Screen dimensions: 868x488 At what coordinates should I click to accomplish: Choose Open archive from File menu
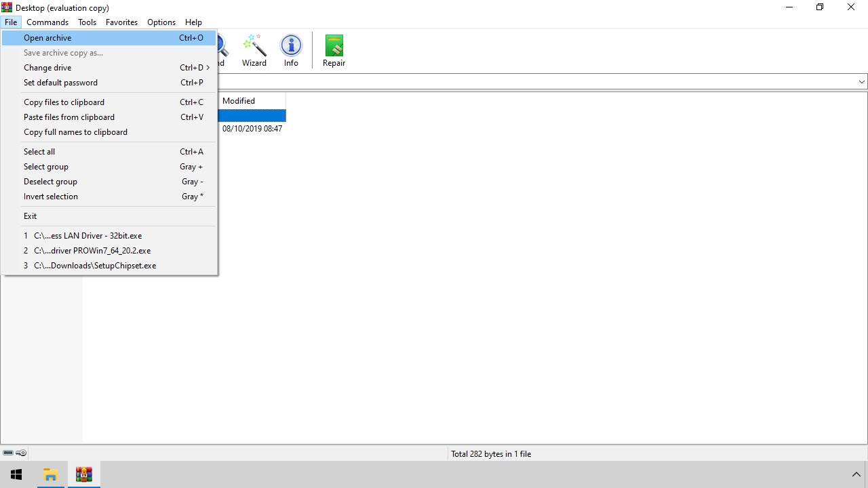[x=109, y=38]
